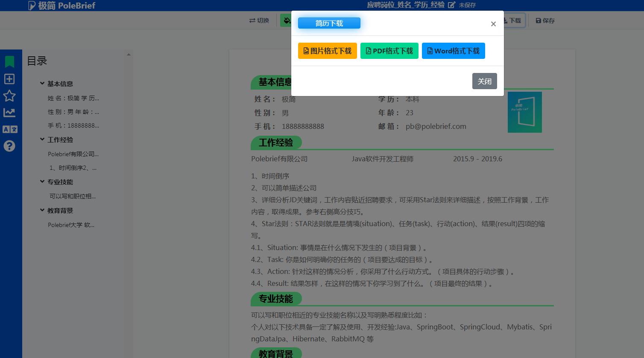Viewport: 644px width, 358px height.
Task: Dismiss the dialog with the × button
Action: (x=493, y=23)
